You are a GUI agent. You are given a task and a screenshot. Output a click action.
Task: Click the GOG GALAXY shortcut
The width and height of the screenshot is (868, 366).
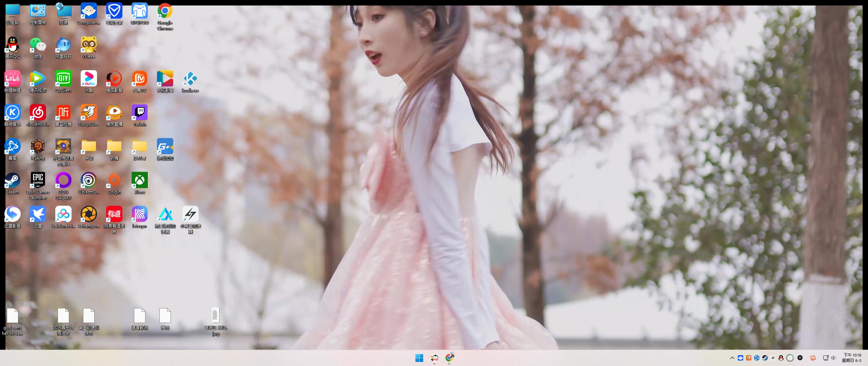[63, 181]
